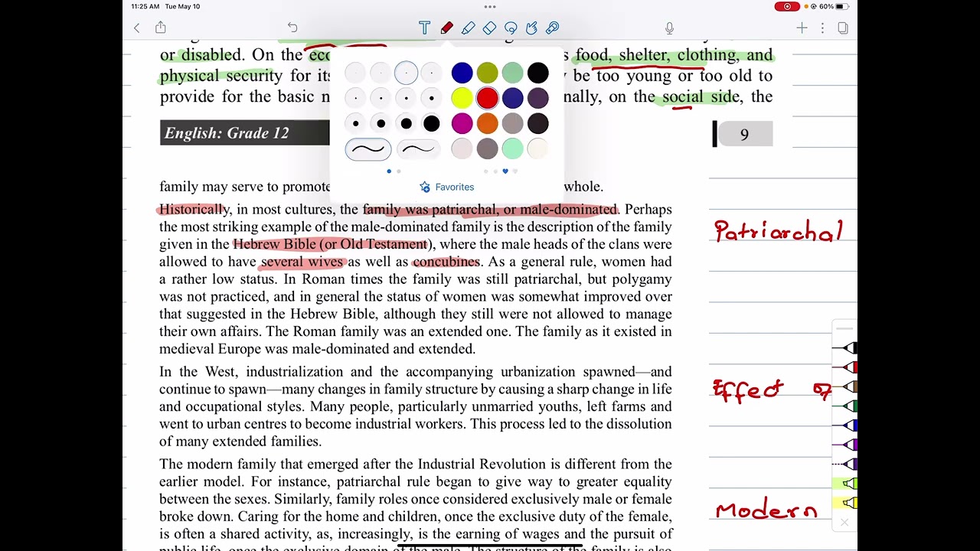Choose the olive green color swatch
The image size is (980, 551).
pos(487,73)
